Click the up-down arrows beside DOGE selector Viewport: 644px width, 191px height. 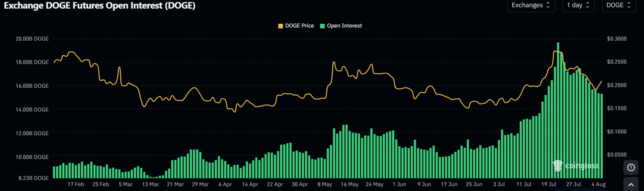(x=629, y=5)
